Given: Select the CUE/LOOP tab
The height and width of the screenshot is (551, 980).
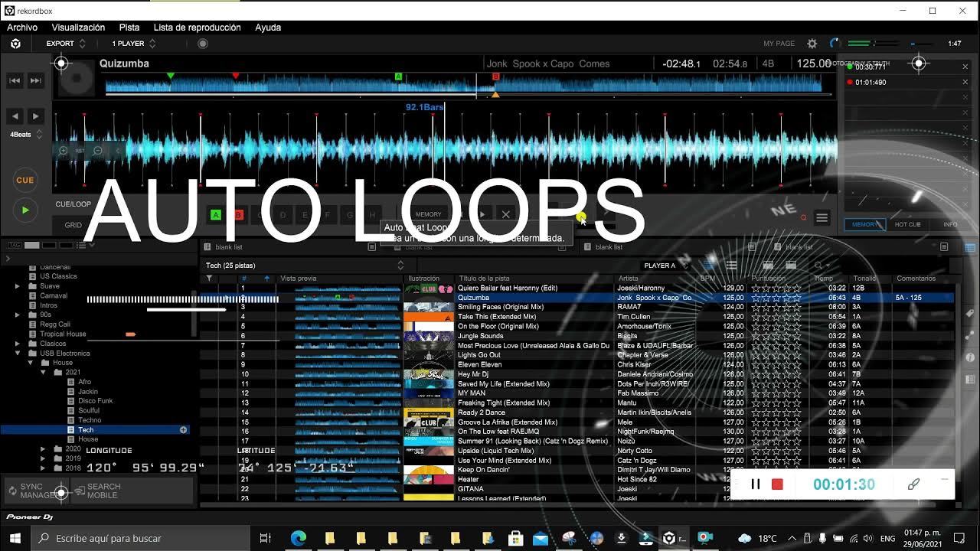Looking at the screenshot, I should tap(73, 204).
